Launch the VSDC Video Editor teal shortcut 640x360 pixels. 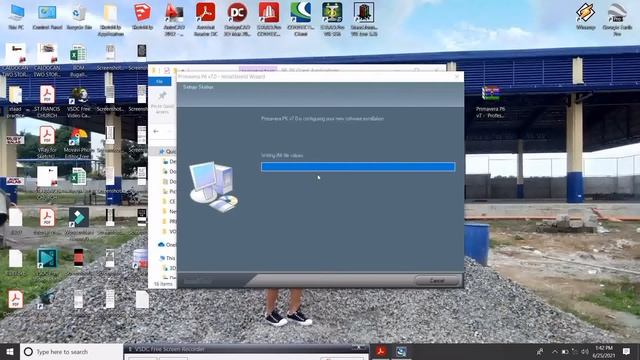pos(47,262)
